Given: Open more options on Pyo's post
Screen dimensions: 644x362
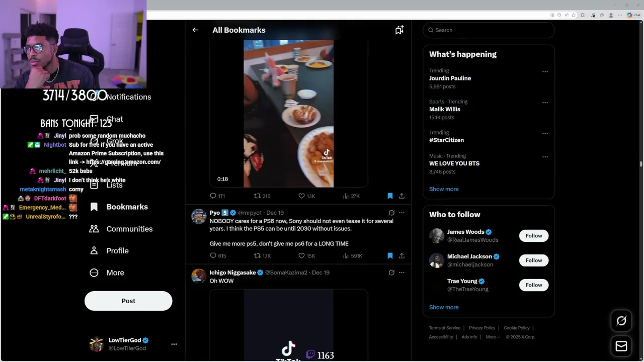Looking at the screenshot, I should tap(401, 213).
